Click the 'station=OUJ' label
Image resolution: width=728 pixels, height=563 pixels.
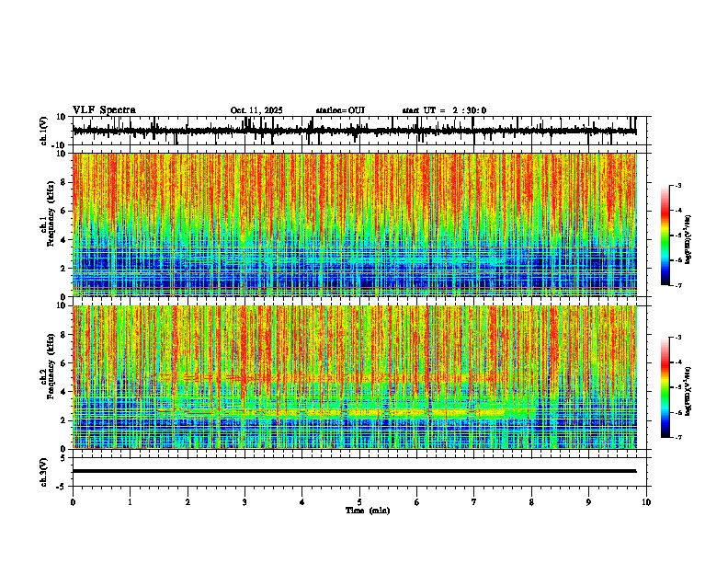click(x=340, y=110)
